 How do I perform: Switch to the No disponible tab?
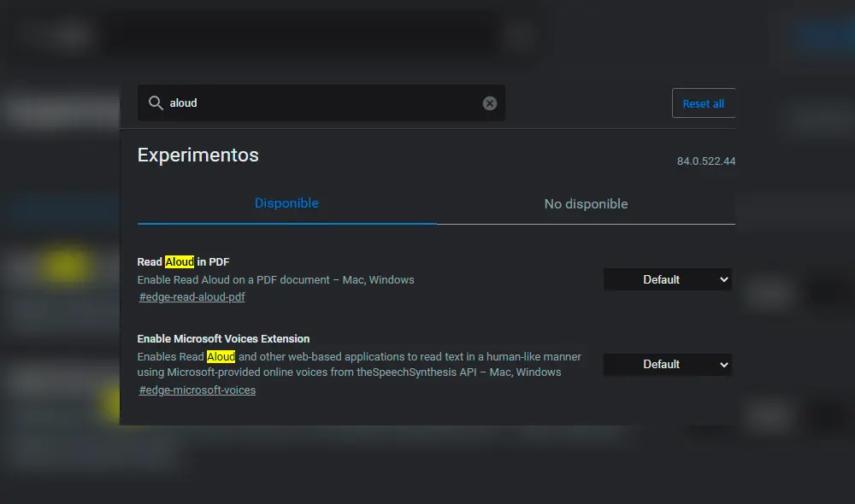(586, 204)
